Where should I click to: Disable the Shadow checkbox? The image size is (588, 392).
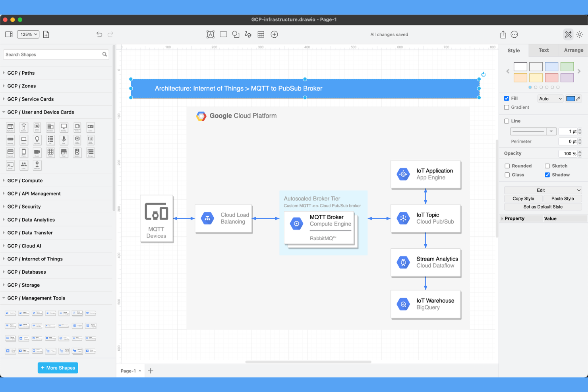547,175
